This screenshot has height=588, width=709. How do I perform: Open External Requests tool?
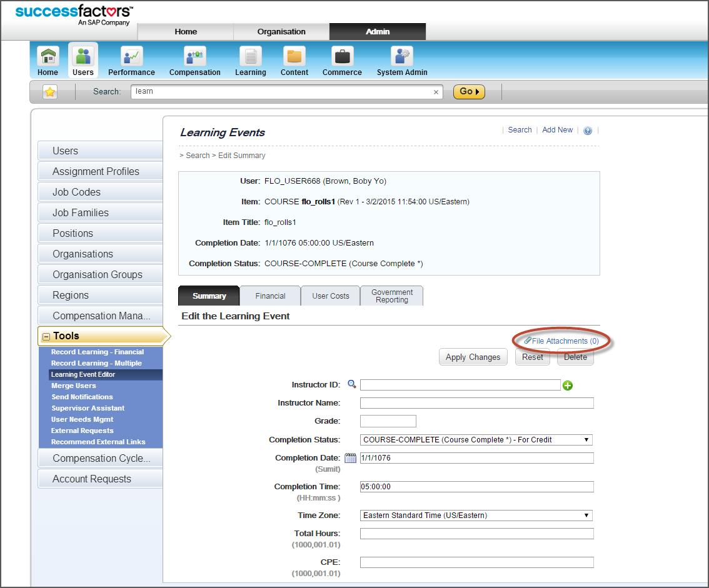(82, 431)
